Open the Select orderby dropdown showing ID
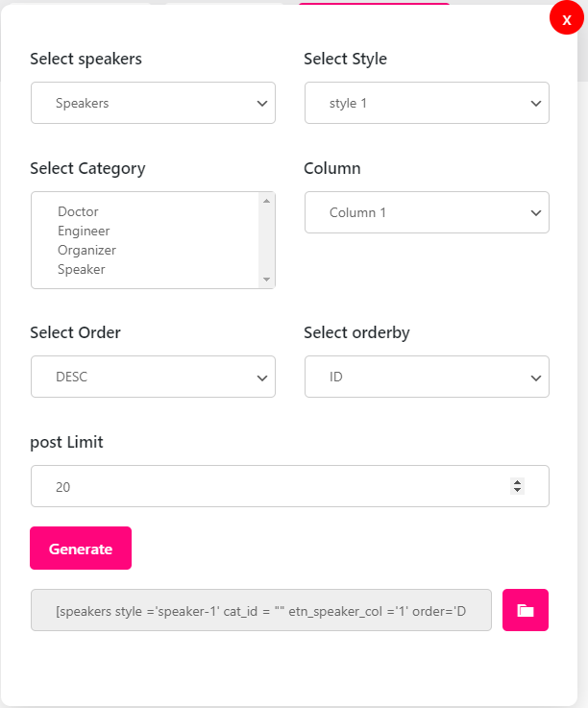 (427, 377)
